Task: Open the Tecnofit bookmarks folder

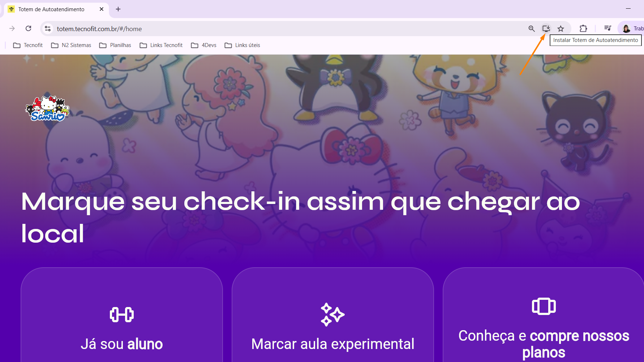Action: pos(28,45)
